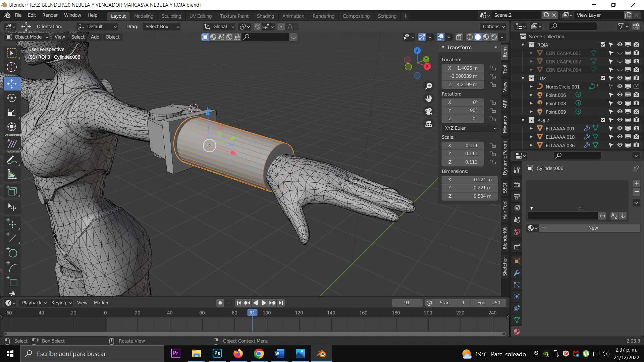Image resolution: width=644 pixels, height=362 pixels.
Task: Open the Object Mode dropdown
Action: point(28,37)
